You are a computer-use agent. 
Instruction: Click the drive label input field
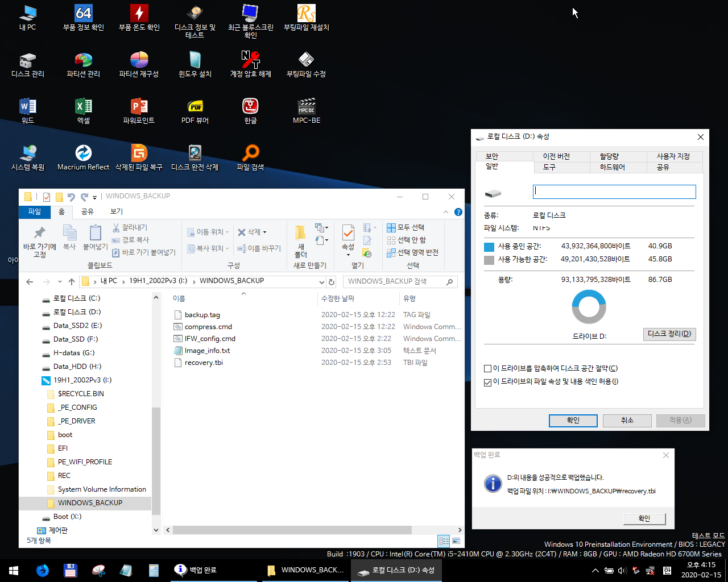pyautogui.click(x=614, y=192)
